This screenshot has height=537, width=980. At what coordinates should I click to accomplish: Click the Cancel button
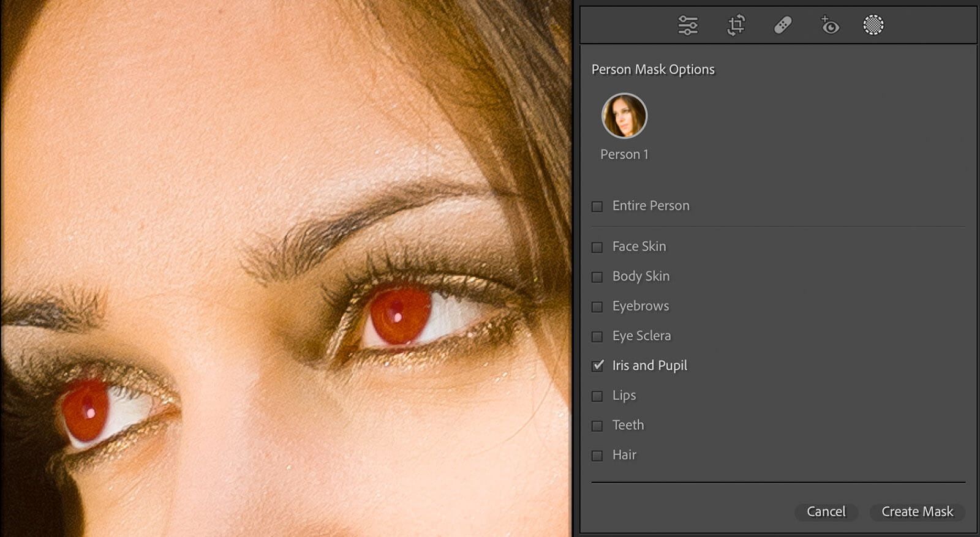[826, 511]
